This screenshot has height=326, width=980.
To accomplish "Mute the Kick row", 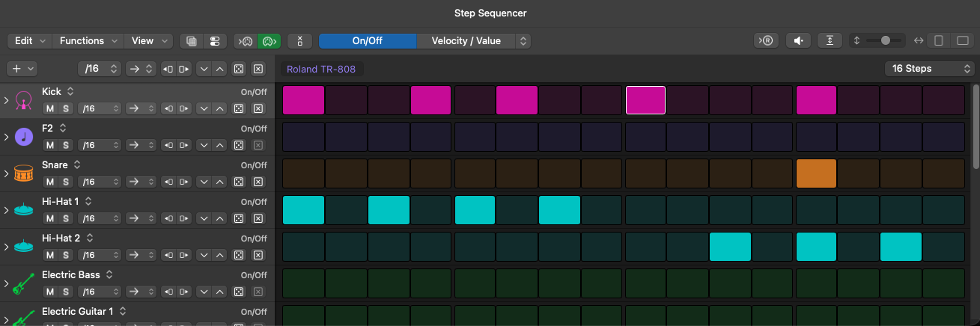I will point(50,108).
